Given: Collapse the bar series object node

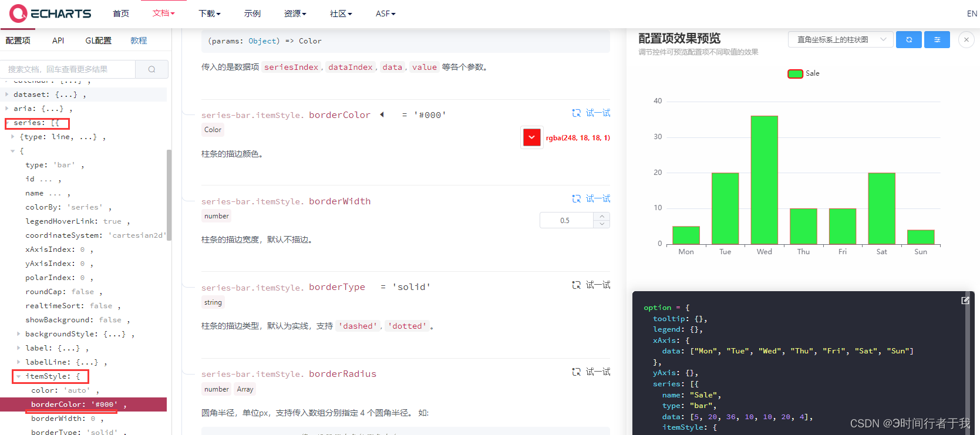Looking at the screenshot, I should coord(13,151).
